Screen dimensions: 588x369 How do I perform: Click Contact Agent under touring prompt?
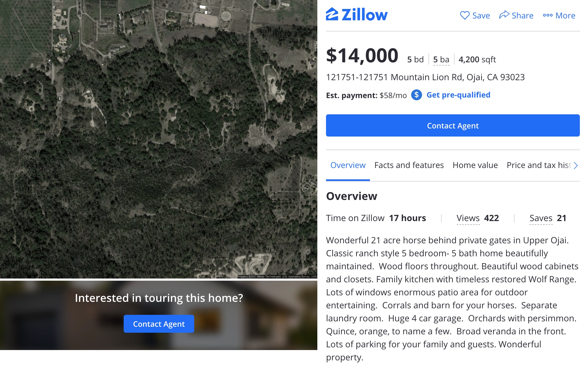pos(159,324)
